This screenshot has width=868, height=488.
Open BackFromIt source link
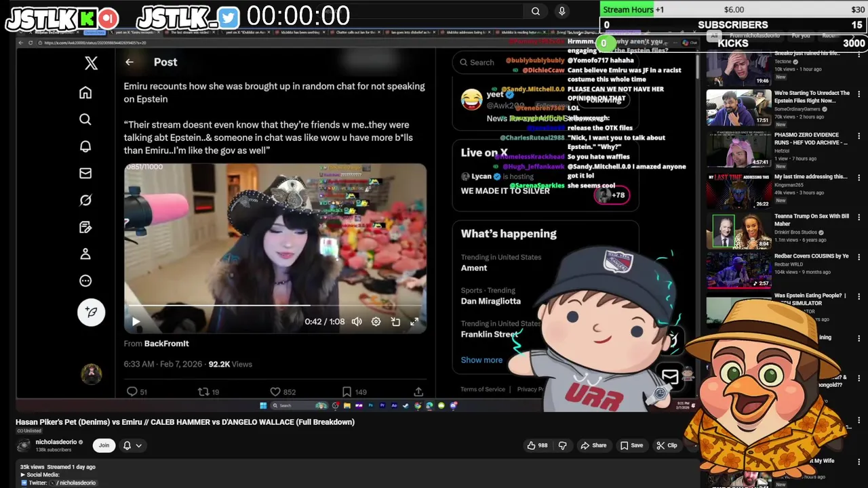pyautogui.click(x=166, y=344)
